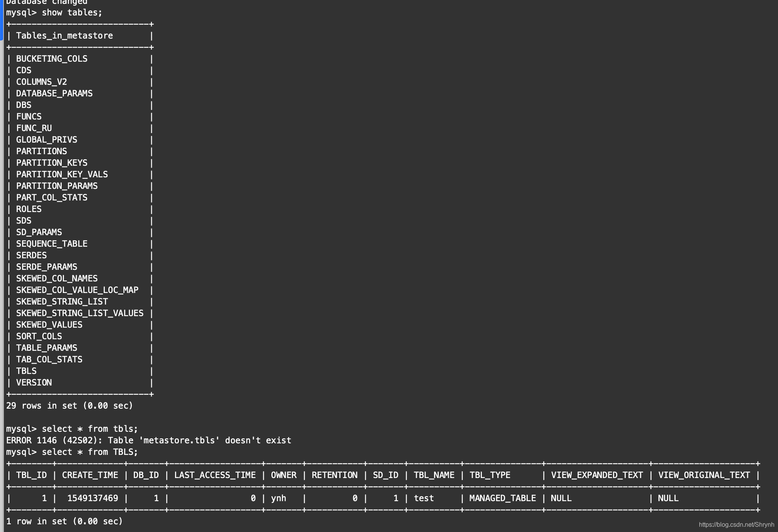The width and height of the screenshot is (778, 532).
Task: Select the GLOBAL_PRIVS table name
Action: point(47,140)
